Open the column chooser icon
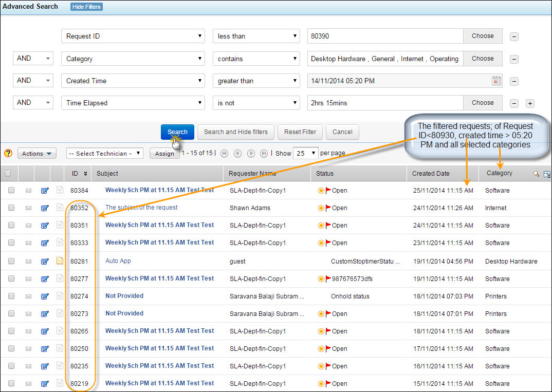Image resolution: width=552 pixels, height=392 pixels. click(547, 174)
